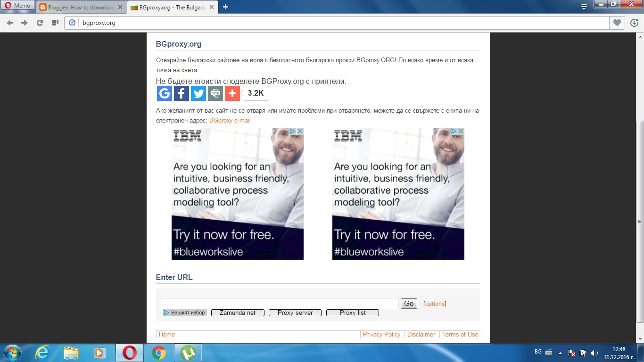Click the scrollbar down arrow
644x362 pixels.
pos(640,339)
